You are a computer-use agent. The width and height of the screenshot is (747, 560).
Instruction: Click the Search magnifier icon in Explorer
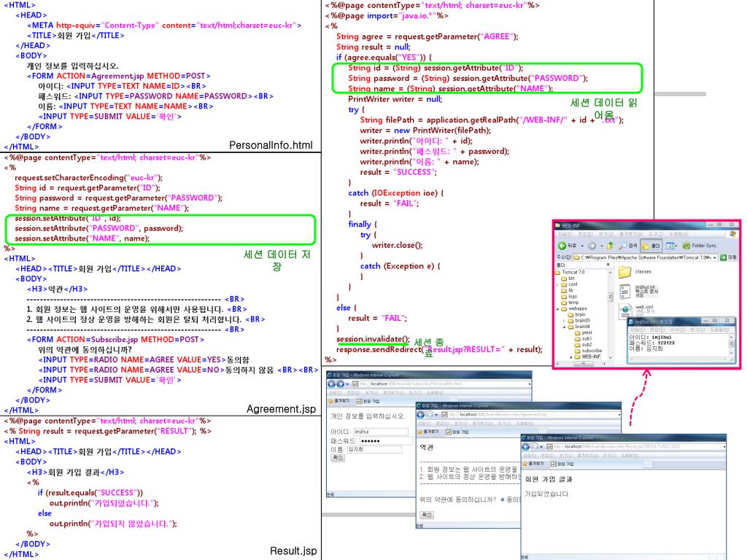pyautogui.click(x=622, y=246)
